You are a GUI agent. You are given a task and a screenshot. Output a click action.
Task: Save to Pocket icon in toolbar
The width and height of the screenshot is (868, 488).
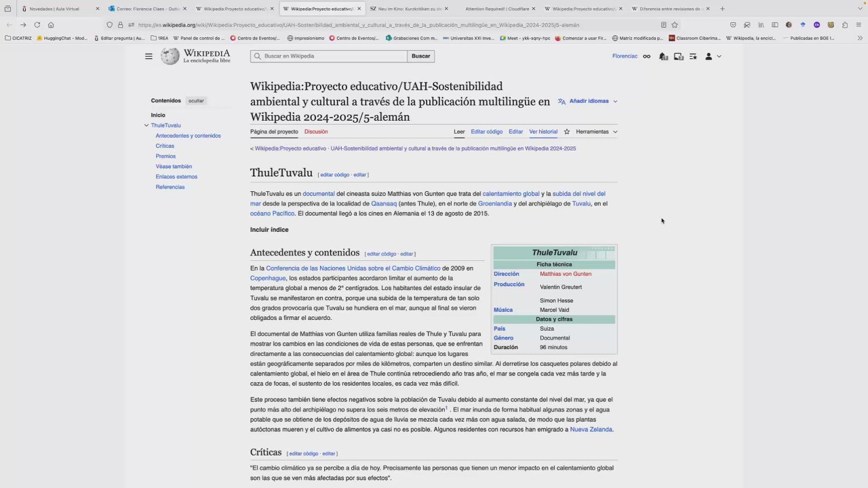pyautogui.click(x=733, y=25)
